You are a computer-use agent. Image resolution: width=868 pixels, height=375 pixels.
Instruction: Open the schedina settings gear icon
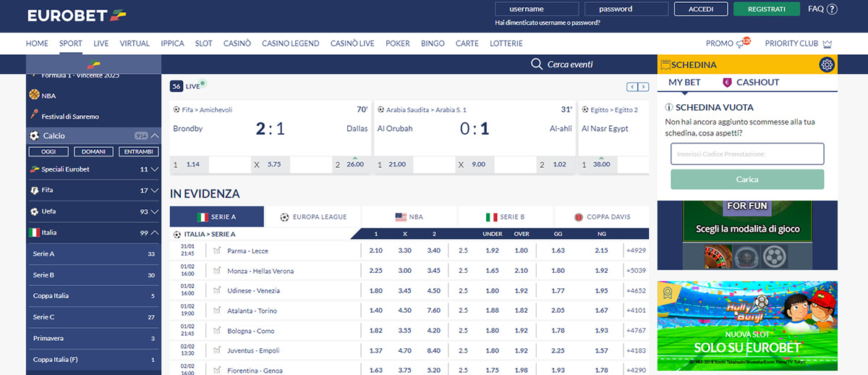(x=827, y=64)
